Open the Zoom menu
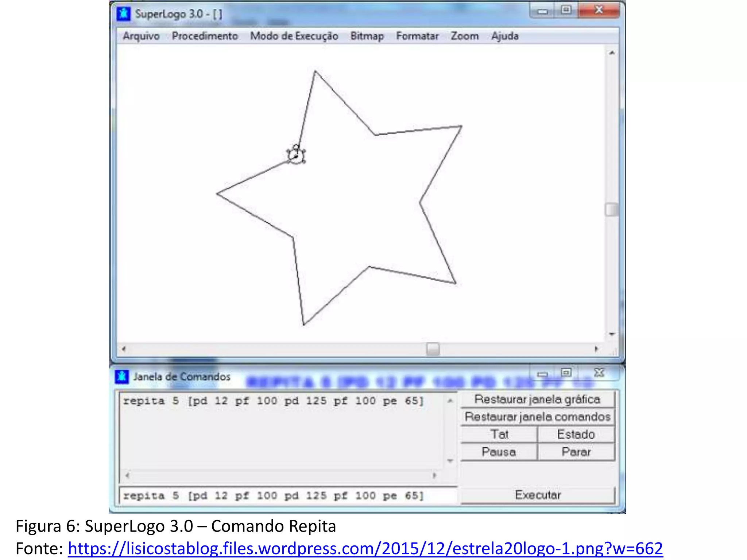Viewport: 747px width, 560px height. coord(465,36)
